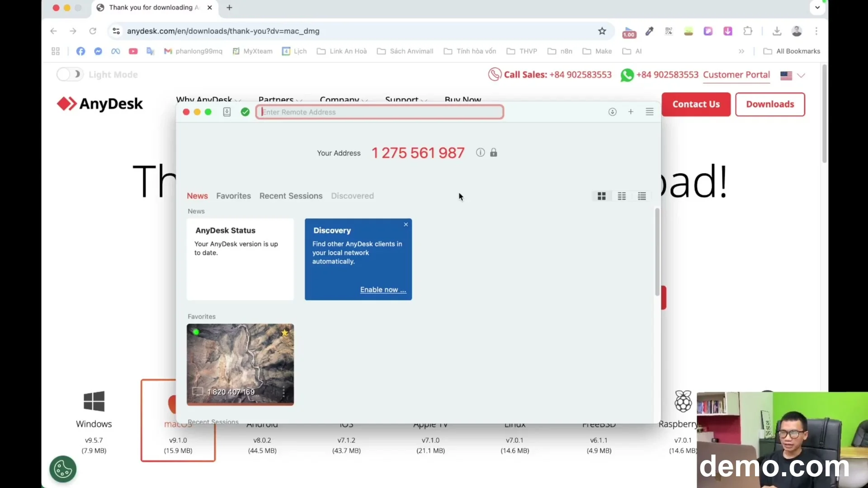868x488 pixels.
Task: Toggle the favorite star on the thumbnail
Action: click(x=284, y=333)
